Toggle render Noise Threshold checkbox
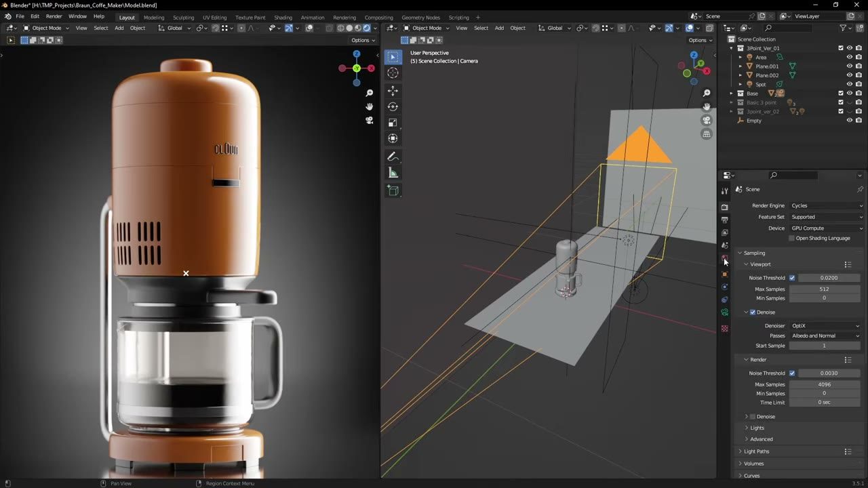Viewport: 868px width, 488px height. tap(792, 373)
